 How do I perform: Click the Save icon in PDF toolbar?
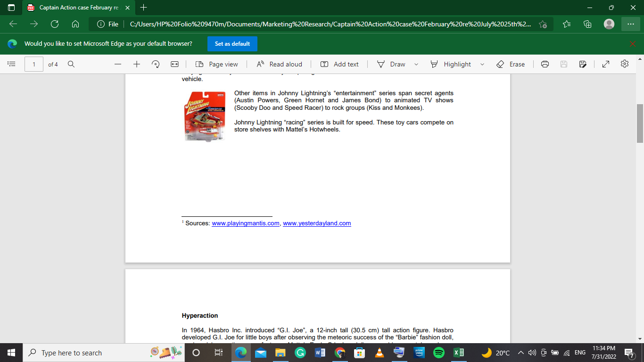[x=564, y=64]
